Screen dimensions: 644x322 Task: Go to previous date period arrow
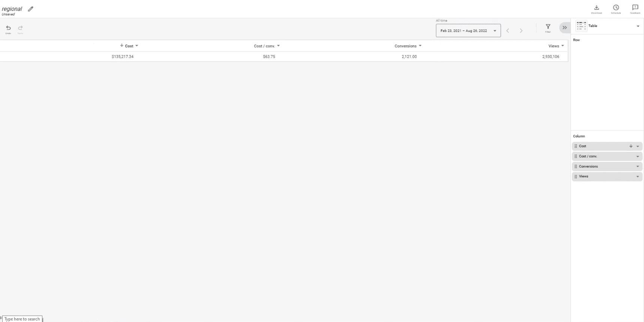[x=508, y=31]
